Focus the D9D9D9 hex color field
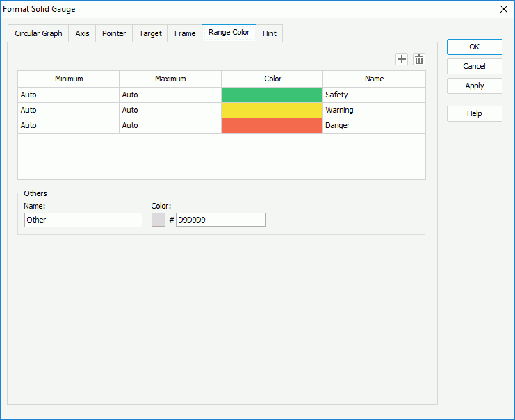This screenshot has height=420, width=515. pyautogui.click(x=220, y=220)
